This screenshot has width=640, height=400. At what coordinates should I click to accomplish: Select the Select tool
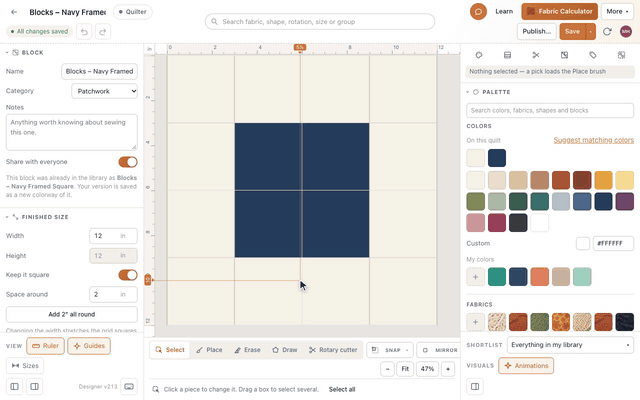(x=170, y=350)
